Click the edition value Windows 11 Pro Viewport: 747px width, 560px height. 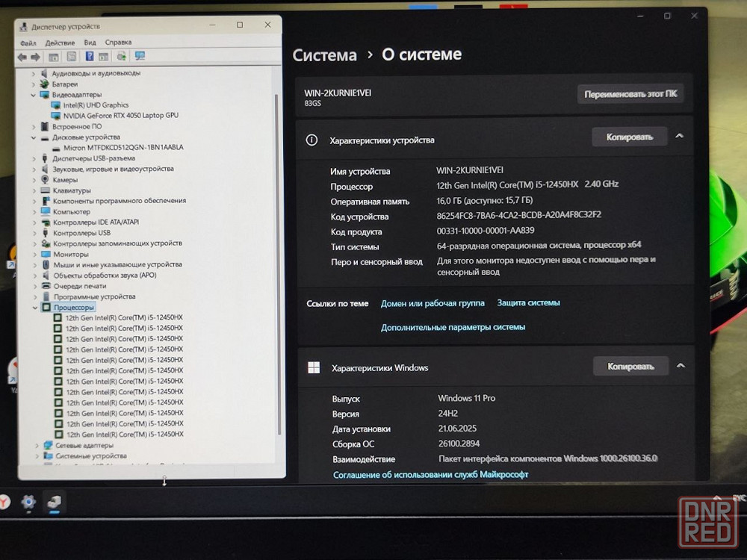click(x=466, y=398)
